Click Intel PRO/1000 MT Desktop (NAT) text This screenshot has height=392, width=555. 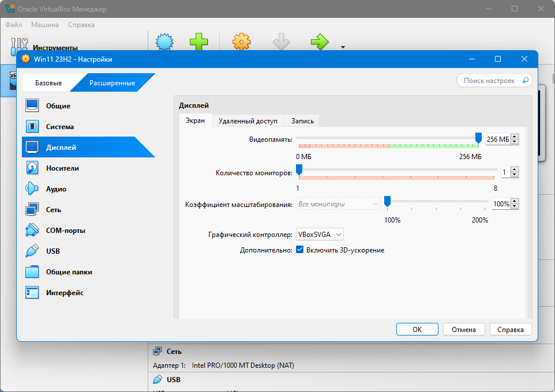click(243, 365)
